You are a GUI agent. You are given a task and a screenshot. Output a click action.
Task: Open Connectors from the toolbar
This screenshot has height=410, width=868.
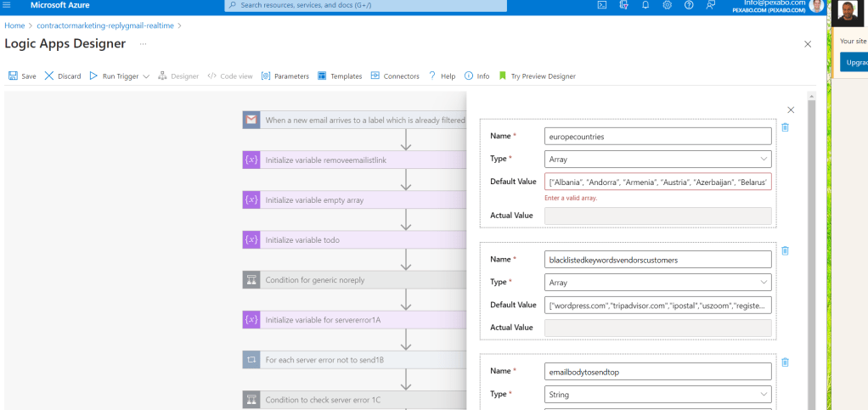point(395,76)
